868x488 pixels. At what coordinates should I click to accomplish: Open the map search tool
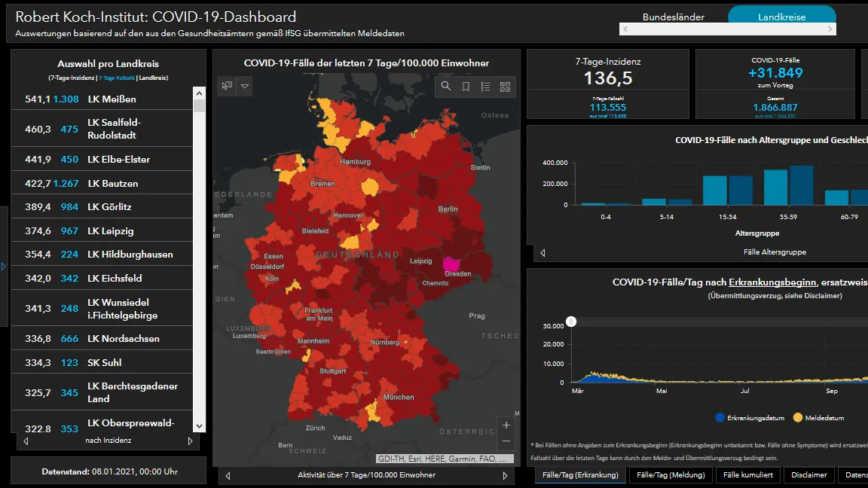[446, 87]
